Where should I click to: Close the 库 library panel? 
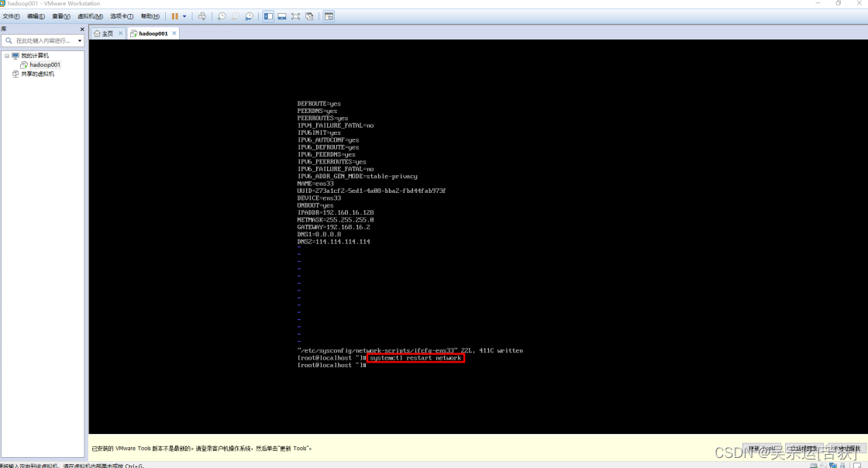[82, 29]
